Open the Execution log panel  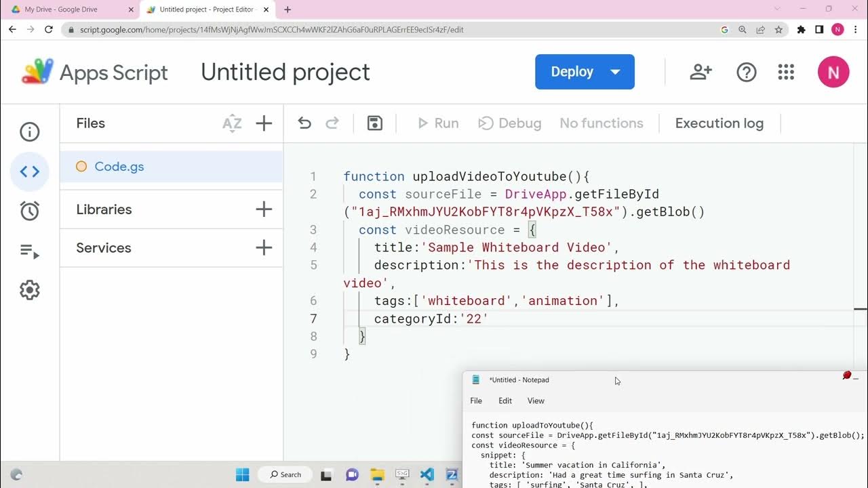coord(719,123)
